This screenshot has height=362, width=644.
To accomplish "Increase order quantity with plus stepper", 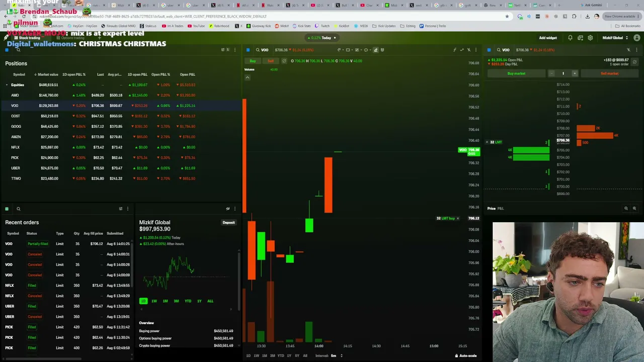I will coord(575,73).
